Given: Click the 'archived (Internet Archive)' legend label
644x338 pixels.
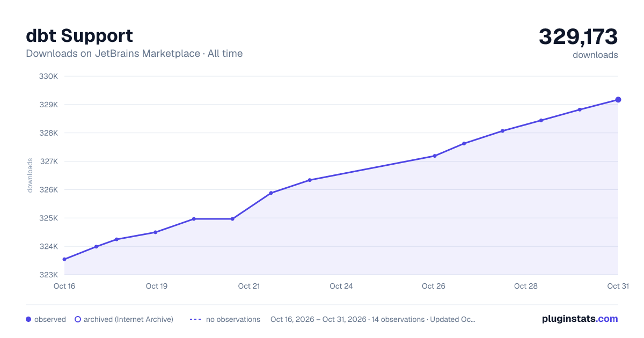Looking at the screenshot, I should click(128, 319).
